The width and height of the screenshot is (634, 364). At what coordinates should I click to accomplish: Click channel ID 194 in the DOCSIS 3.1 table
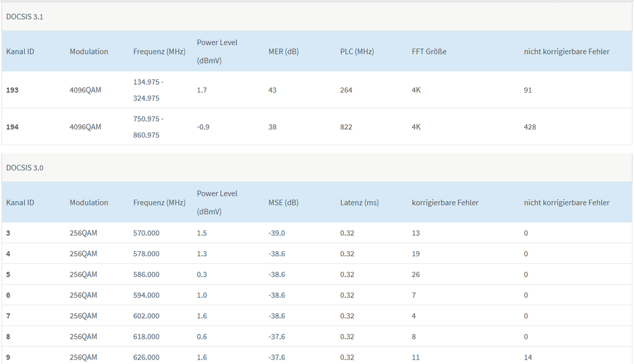12,127
